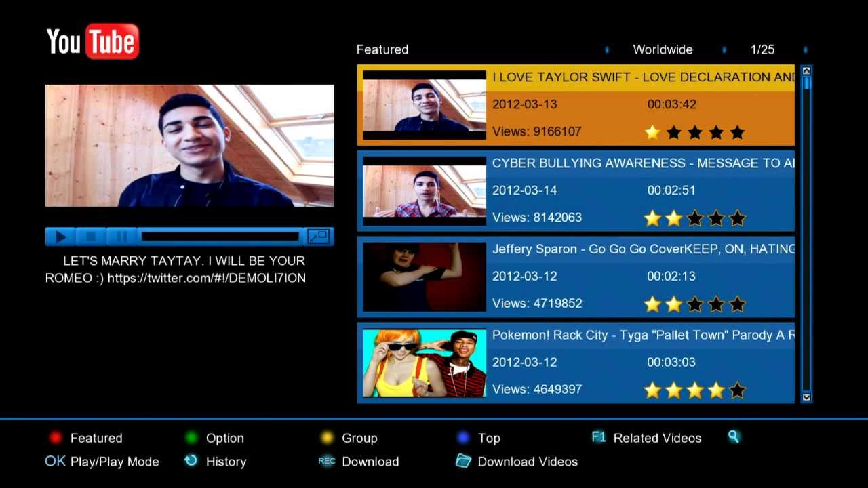Click the duration 00:03:03
868x488 pixels.
pos(671,363)
